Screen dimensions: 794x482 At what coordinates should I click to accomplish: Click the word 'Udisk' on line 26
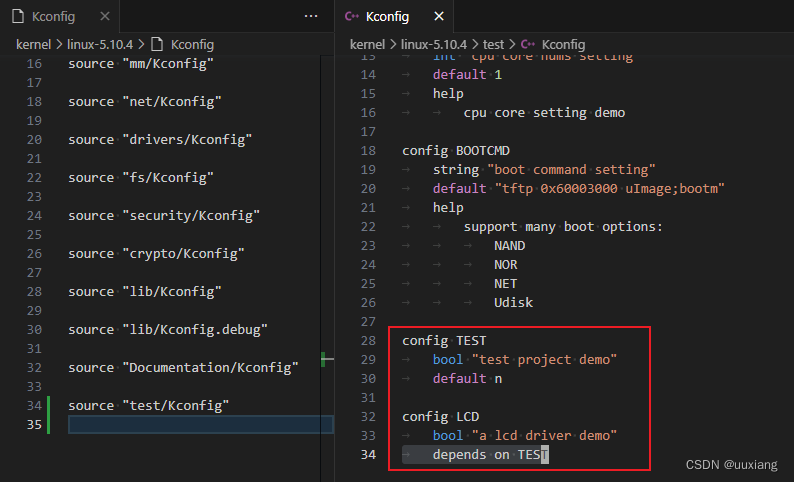(513, 303)
